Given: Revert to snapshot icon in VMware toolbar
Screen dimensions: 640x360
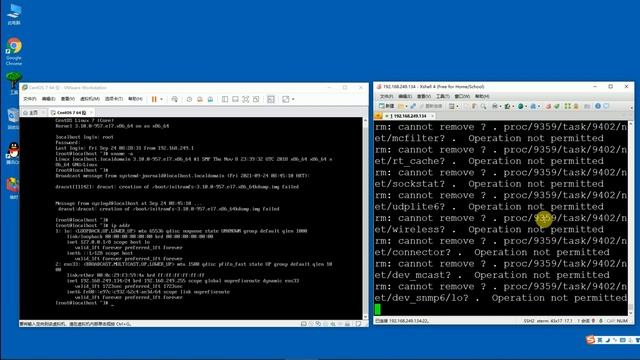Looking at the screenshot, I should click(x=200, y=99).
